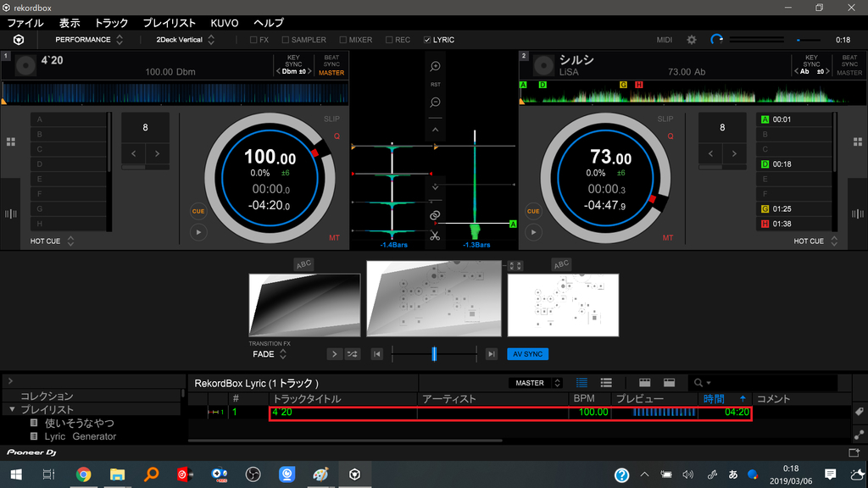Click the tag icon right of the track list

pos(858,412)
